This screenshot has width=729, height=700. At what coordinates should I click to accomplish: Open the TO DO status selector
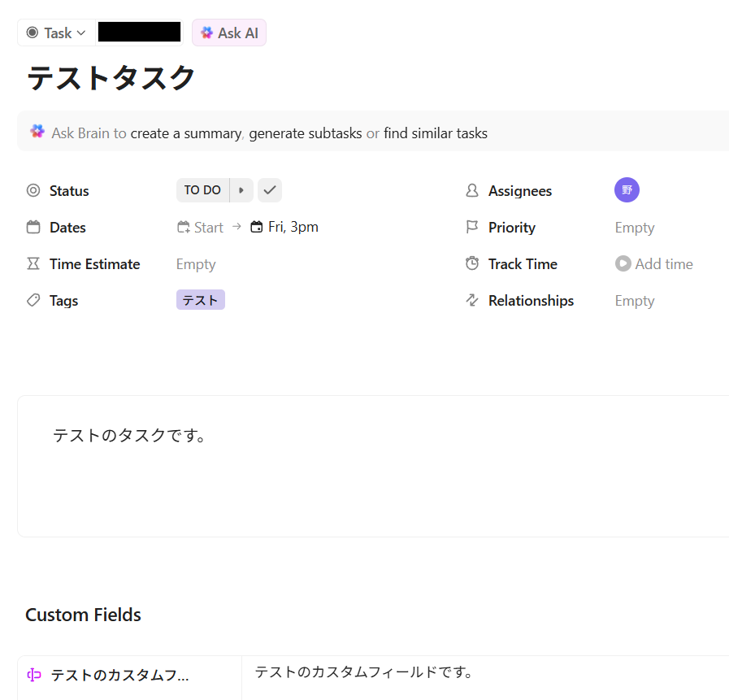pos(202,190)
